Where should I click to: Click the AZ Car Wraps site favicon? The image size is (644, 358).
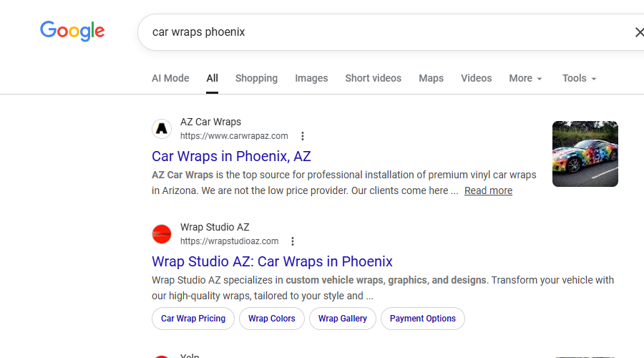click(162, 129)
